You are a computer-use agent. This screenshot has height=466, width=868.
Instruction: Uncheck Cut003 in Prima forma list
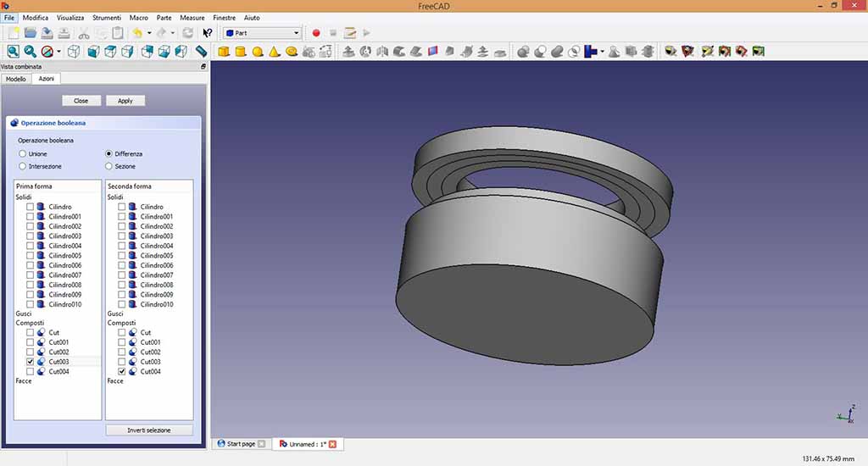(30, 362)
